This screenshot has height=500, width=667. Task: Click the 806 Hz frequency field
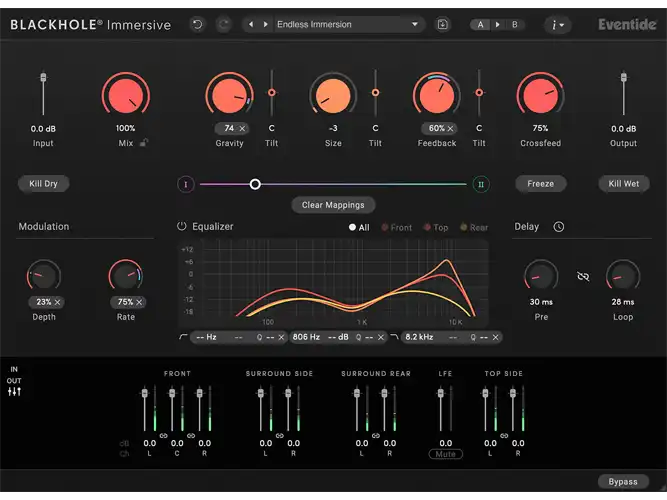point(306,337)
